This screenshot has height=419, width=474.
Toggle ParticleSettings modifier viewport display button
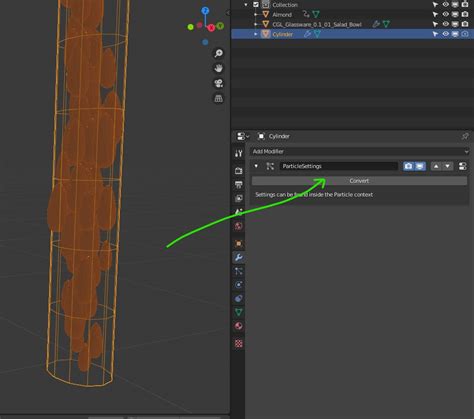(420, 166)
